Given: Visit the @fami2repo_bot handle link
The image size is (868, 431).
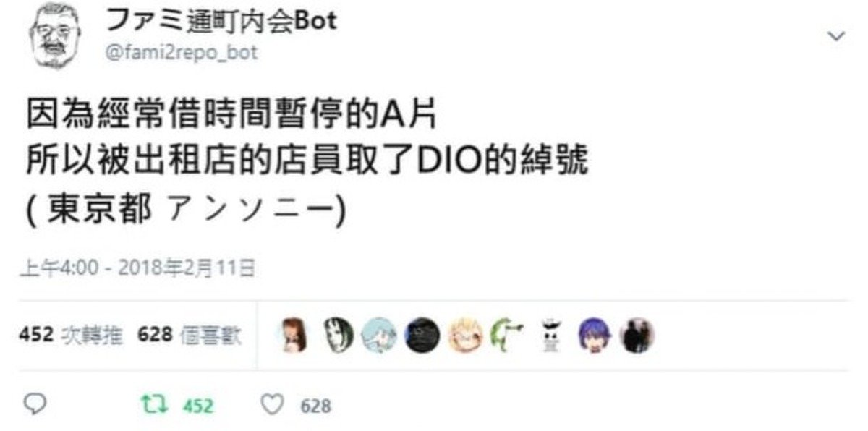Looking at the screenshot, I should pyautogui.click(x=182, y=54).
